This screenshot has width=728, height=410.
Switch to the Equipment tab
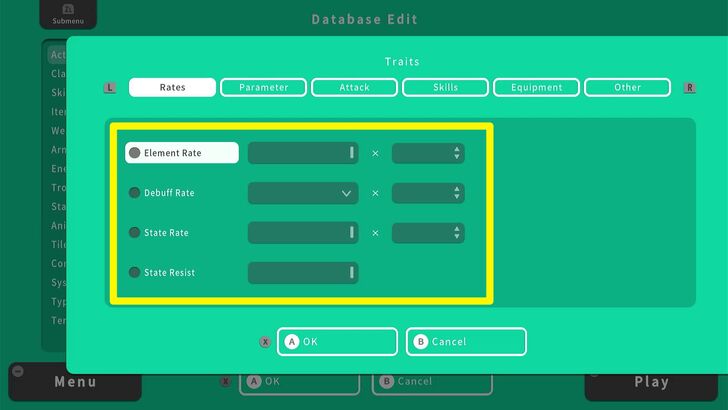click(x=536, y=87)
